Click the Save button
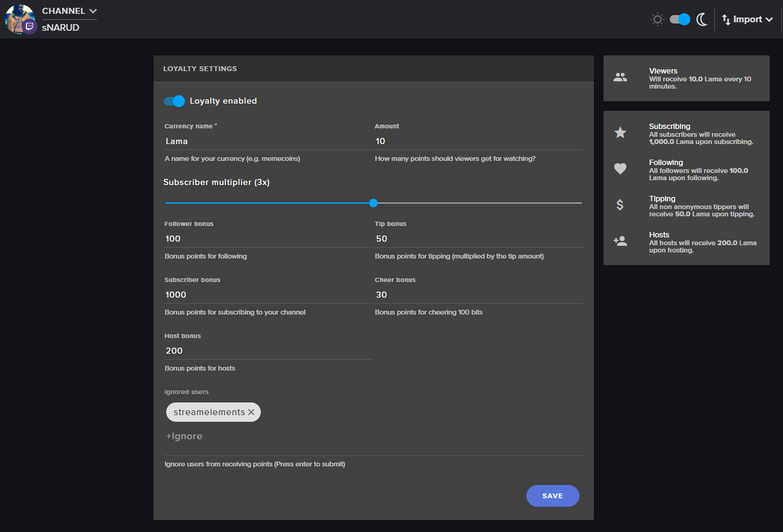Image resolution: width=783 pixels, height=532 pixels. click(553, 496)
